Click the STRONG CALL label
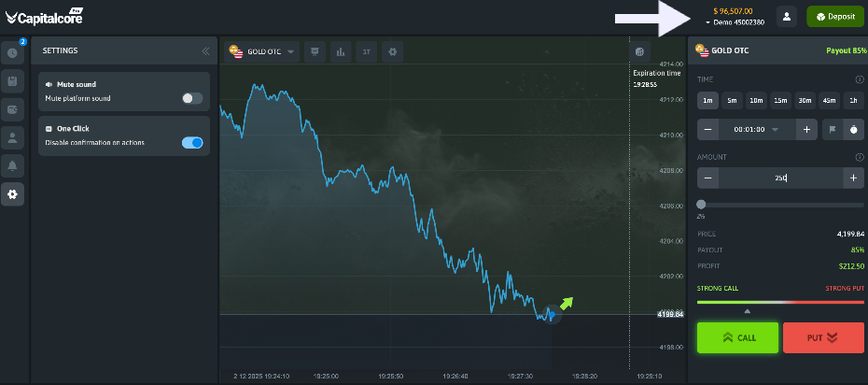 [718, 289]
